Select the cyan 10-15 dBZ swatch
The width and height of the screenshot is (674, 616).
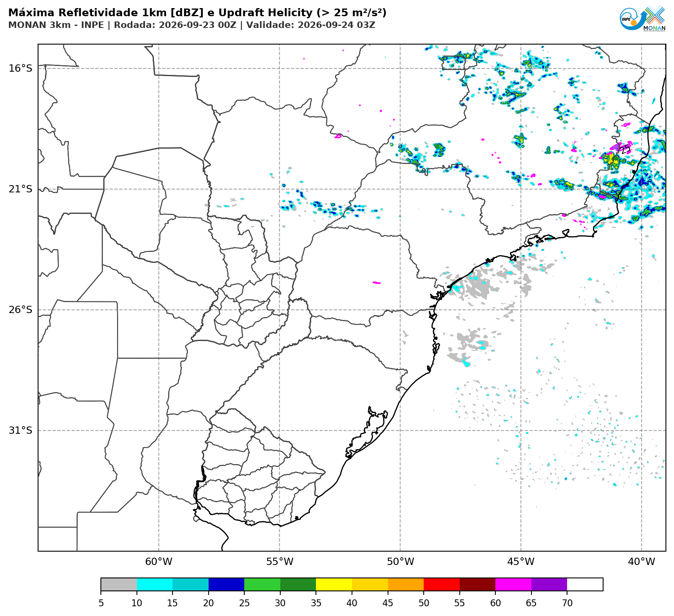click(x=155, y=584)
